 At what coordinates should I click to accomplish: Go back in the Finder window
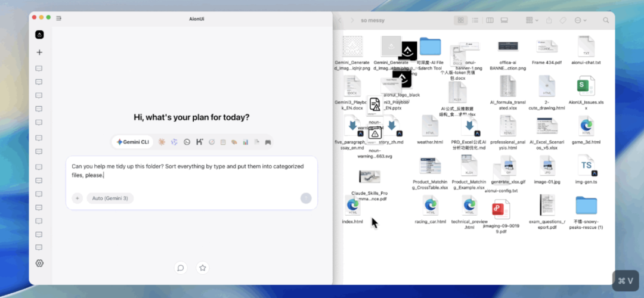click(x=340, y=20)
